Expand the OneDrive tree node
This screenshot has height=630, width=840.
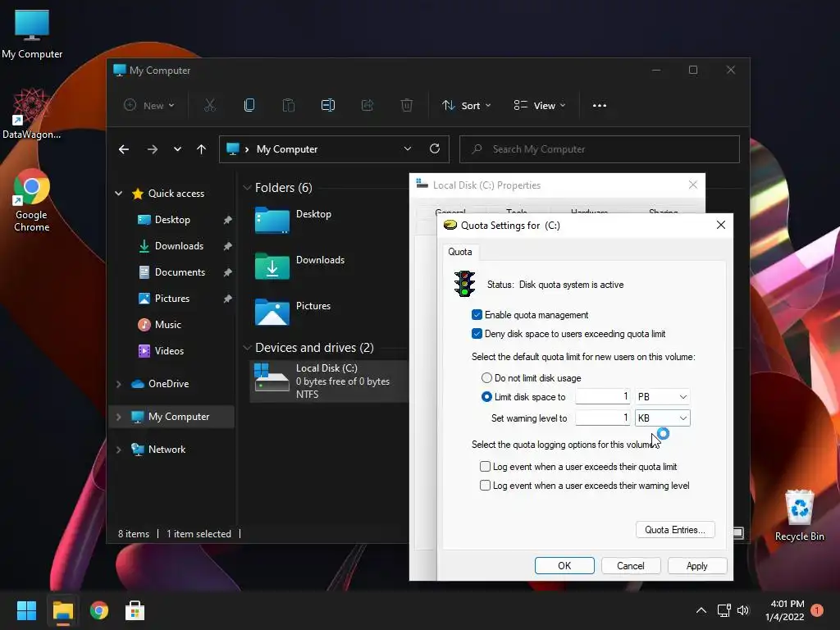pyautogui.click(x=118, y=384)
